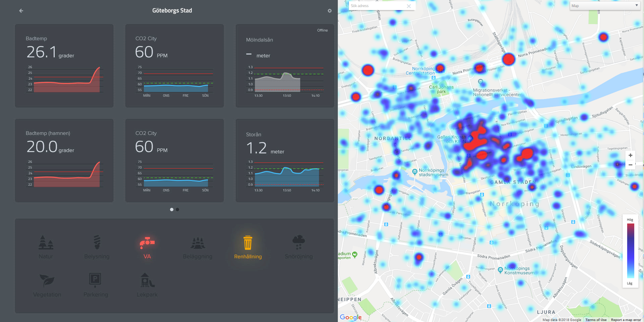Click the GAMLA STADEN district label
The height and width of the screenshot is (322, 644).
click(x=513, y=182)
